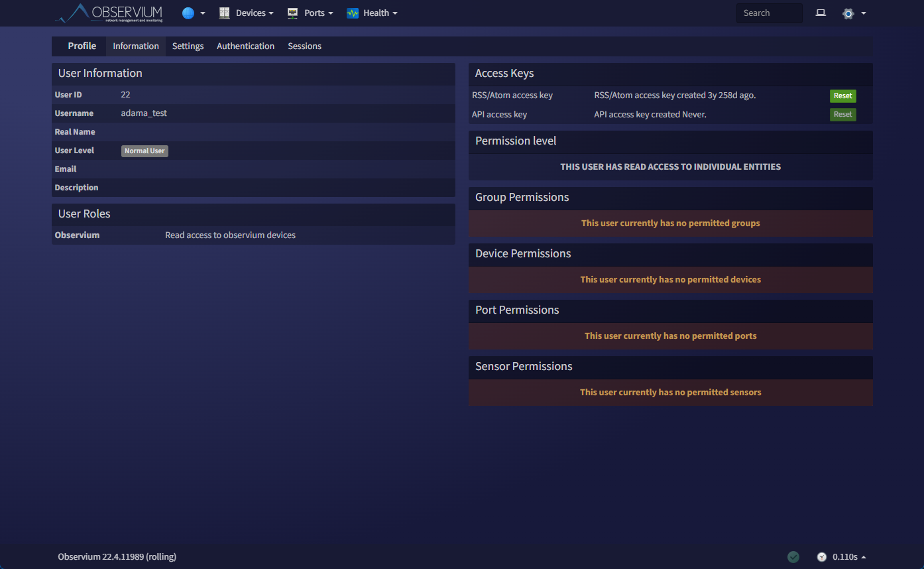Click the Devices server icon
The width and height of the screenshot is (924, 569).
[225, 13]
